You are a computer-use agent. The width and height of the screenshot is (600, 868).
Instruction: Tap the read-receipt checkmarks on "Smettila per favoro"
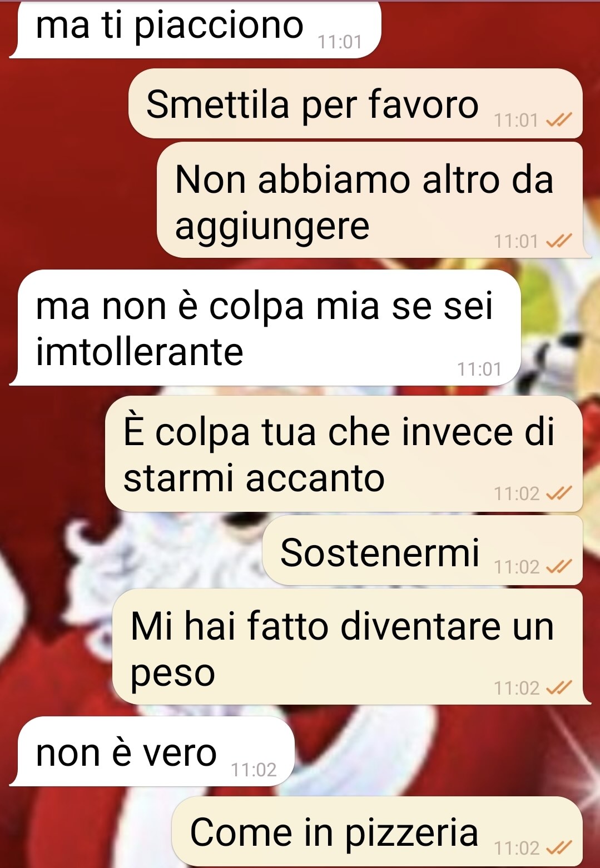tap(559, 120)
